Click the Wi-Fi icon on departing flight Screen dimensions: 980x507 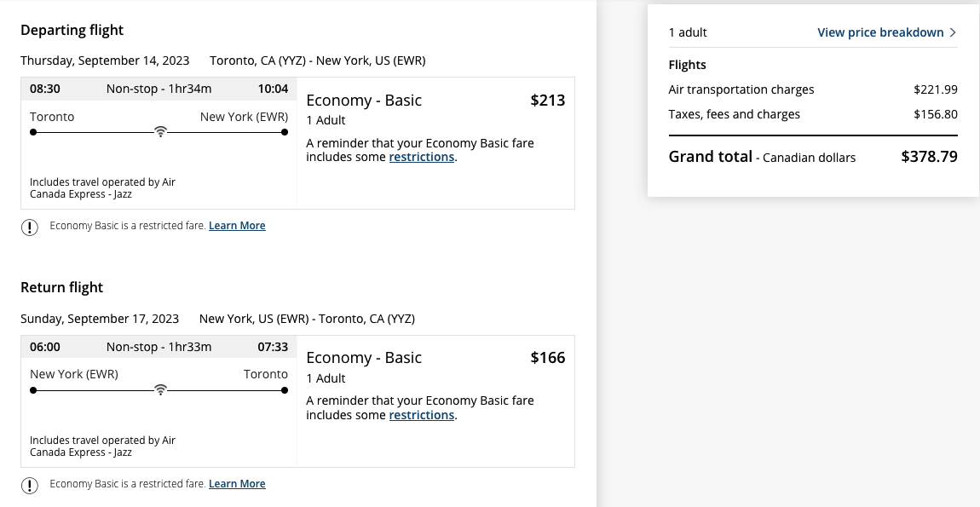[160, 132]
